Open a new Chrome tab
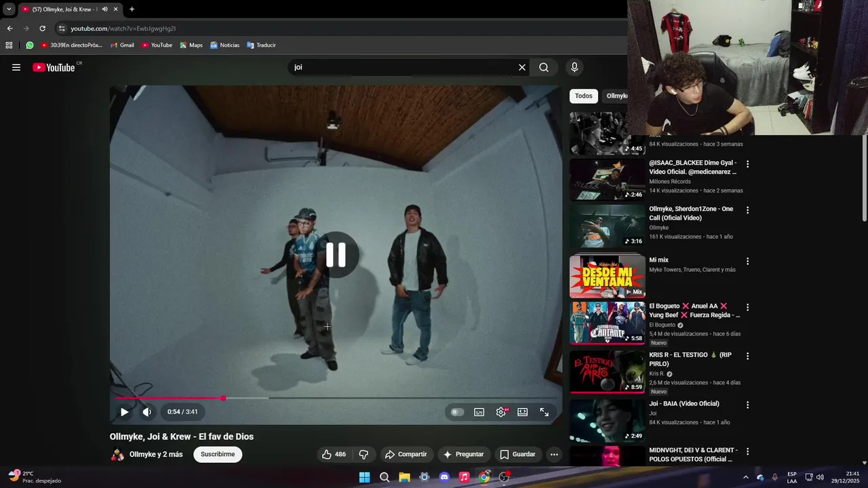 coord(132,9)
